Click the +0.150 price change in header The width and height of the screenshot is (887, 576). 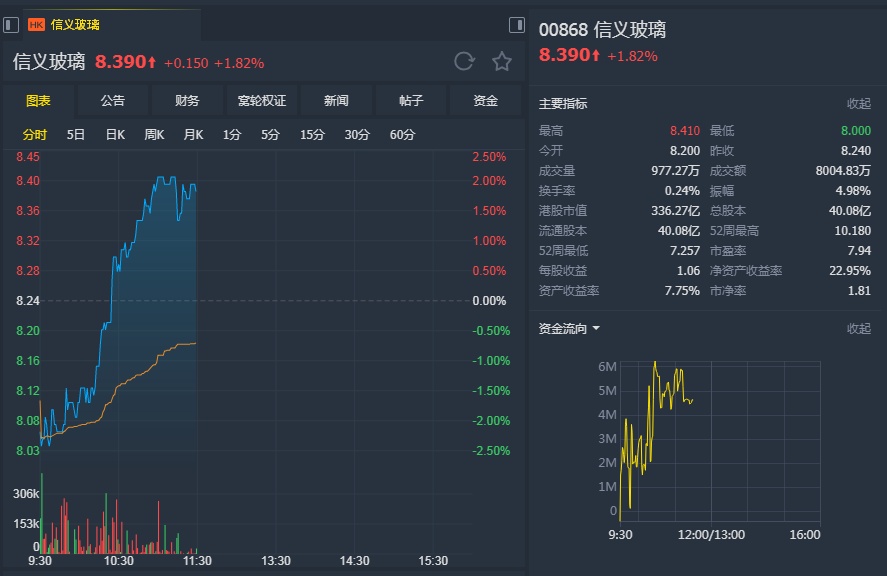click(x=186, y=63)
